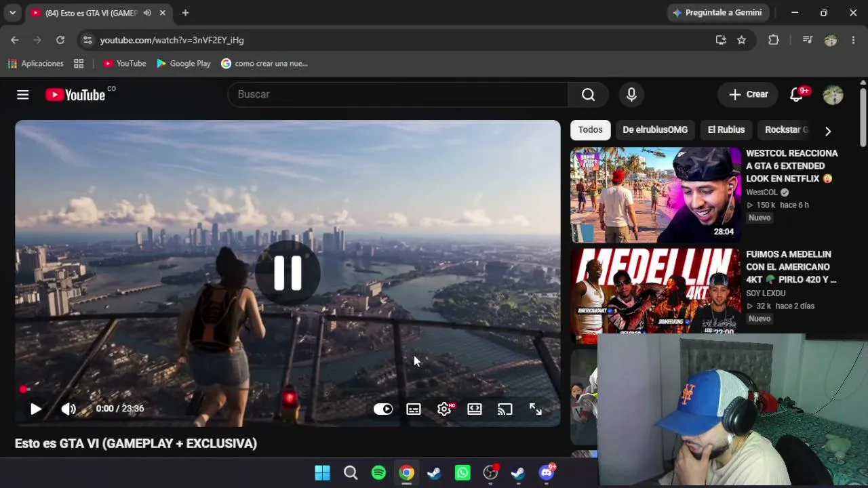Open the YouTube guide hamburger menu

pyautogui.click(x=23, y=95)
